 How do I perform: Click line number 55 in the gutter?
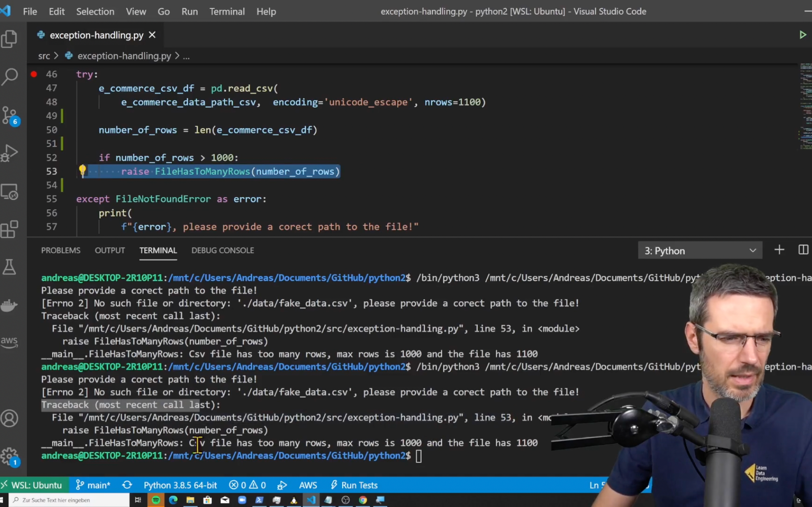tap(52, 199)
